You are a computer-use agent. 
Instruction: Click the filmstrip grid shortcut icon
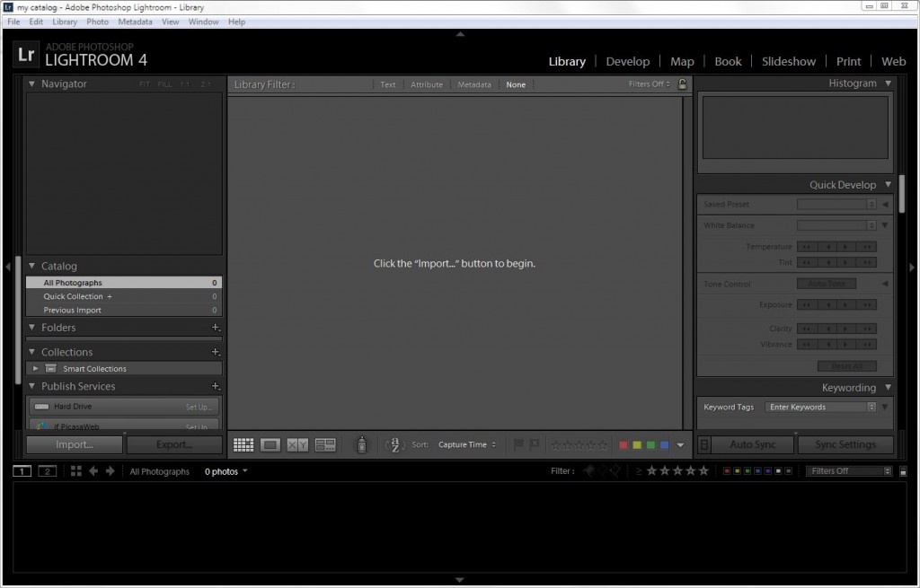pos(75,470)
